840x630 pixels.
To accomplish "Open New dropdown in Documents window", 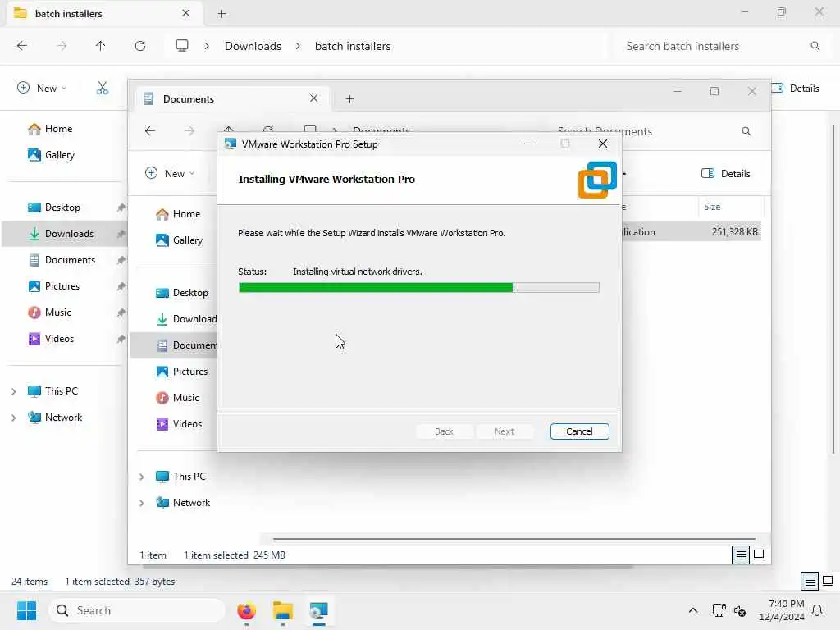I will [x=171, y=173].
